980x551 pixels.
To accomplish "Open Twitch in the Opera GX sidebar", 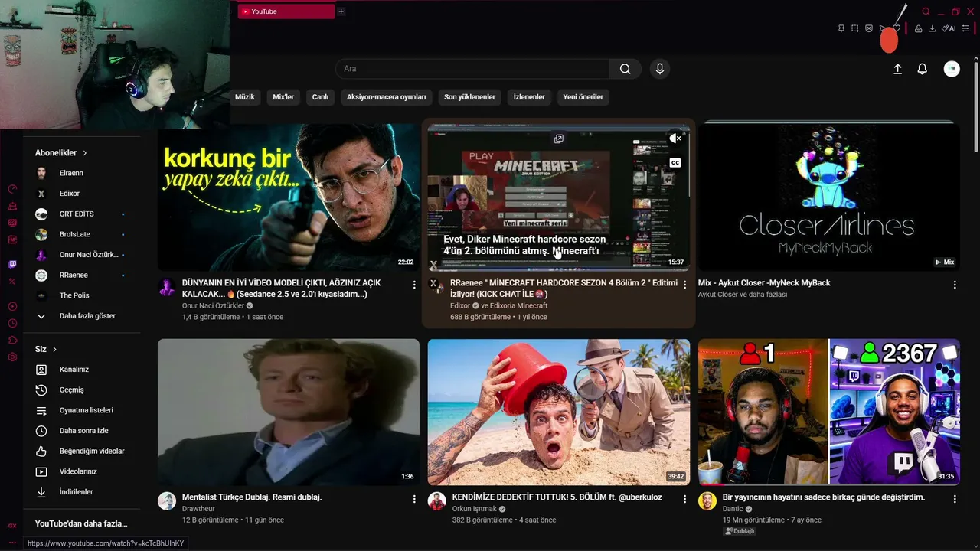I will (12, 264).
